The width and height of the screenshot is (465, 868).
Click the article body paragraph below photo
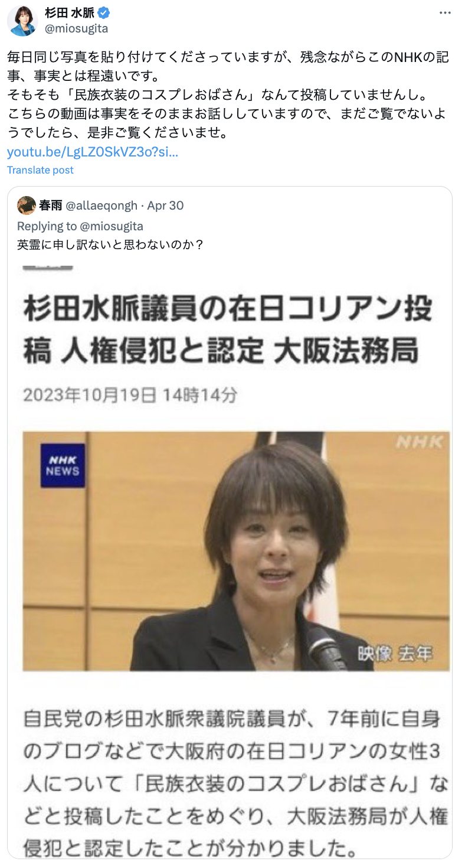[x=236, y=785]
